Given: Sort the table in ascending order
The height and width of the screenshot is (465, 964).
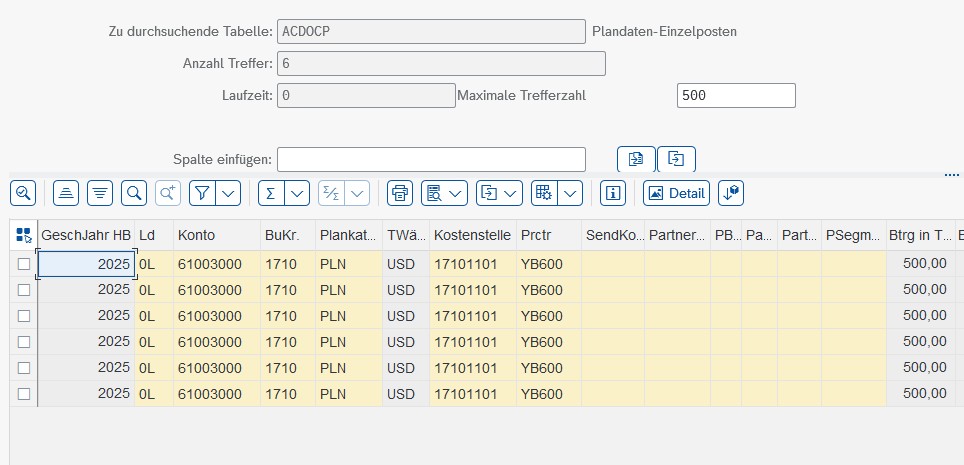Looking at the screenshot, I should point(66,193).
